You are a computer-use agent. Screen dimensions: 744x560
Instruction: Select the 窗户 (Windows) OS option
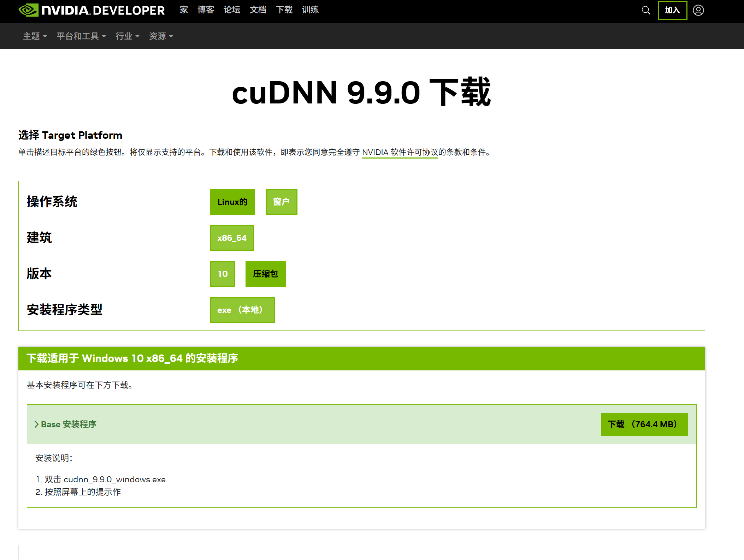pos(281,202)
